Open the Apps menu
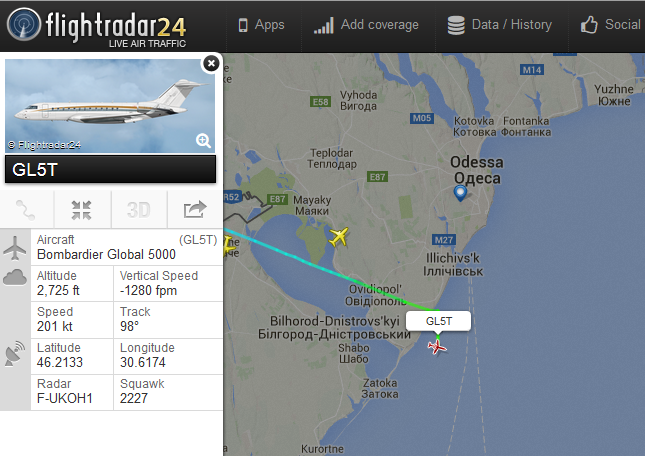This screenshot has width=645, height=456. click(x=262, y=25)
